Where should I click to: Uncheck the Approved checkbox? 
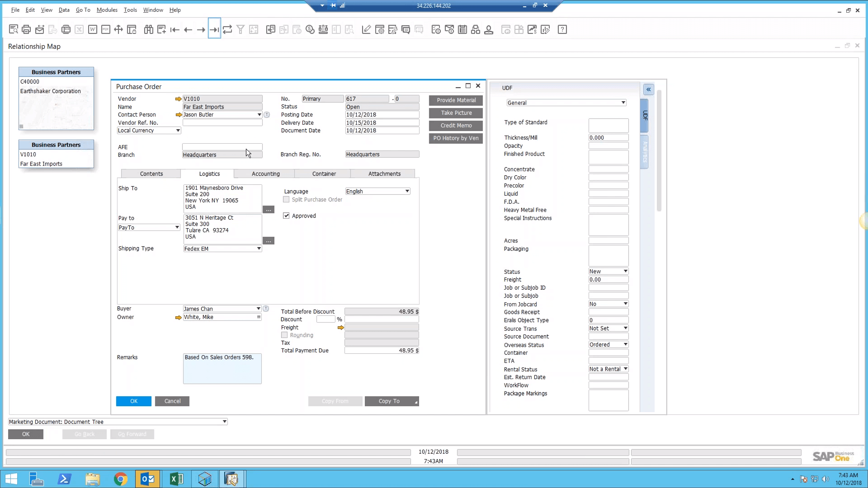[x=286, y=216]
